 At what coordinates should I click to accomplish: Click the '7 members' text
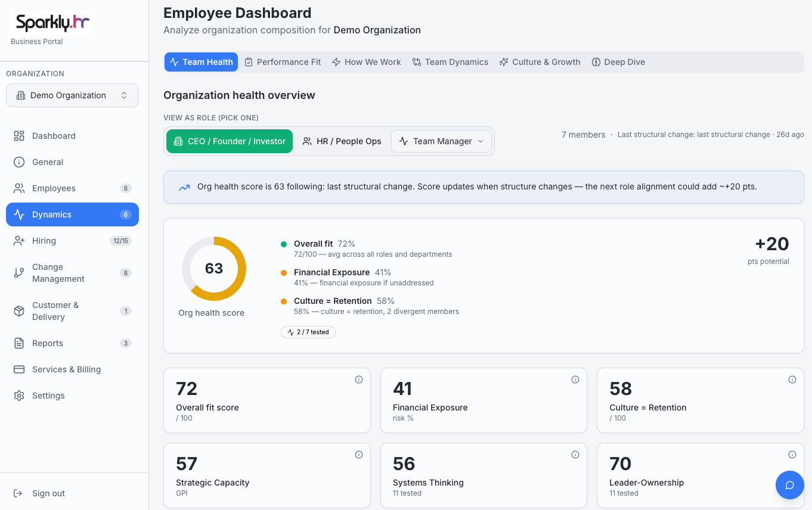pos(584,135)
